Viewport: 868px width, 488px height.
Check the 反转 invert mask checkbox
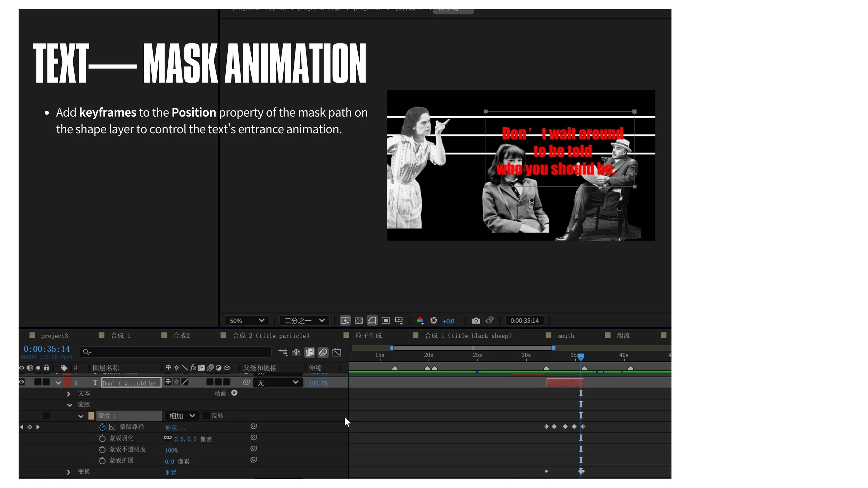(206, 416)
